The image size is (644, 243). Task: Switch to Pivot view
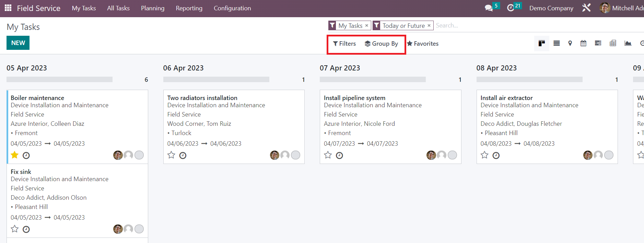[x=613, y=43]
